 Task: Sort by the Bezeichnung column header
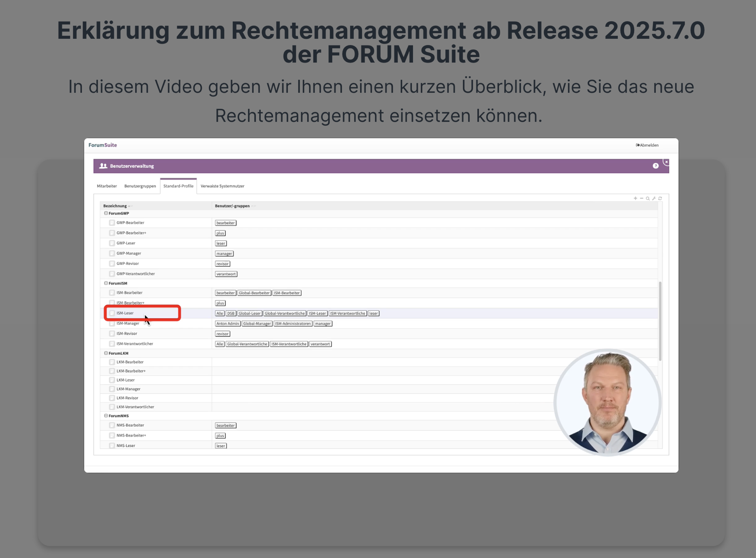(115, 206)
